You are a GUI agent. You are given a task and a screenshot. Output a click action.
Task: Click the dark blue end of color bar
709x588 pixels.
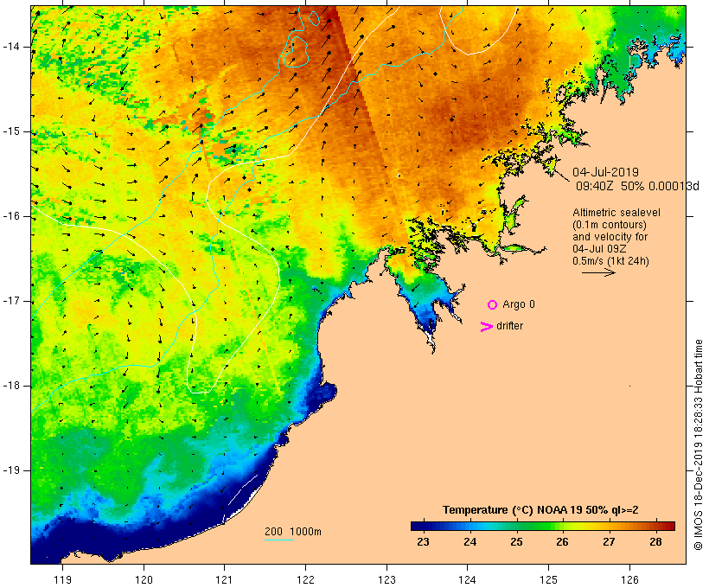point(418,526)
